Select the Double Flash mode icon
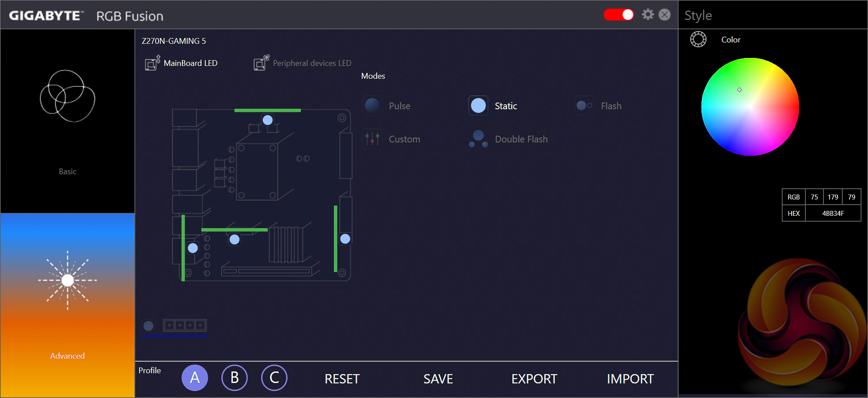Image resolution: width=868 pixels, height=398 pixels. [478, 139]
